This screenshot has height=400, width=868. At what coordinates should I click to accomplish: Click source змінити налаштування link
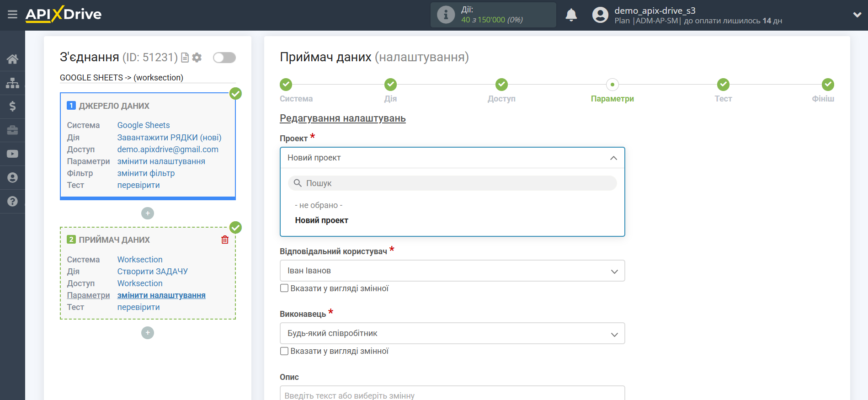(161, 161)
